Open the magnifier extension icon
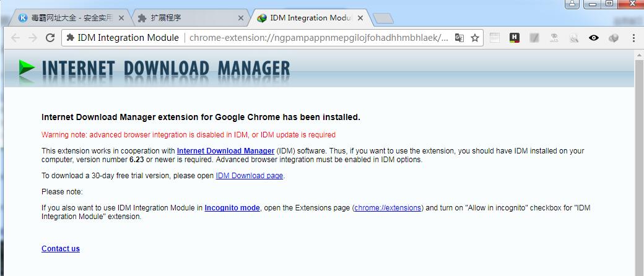 [574, 38]
